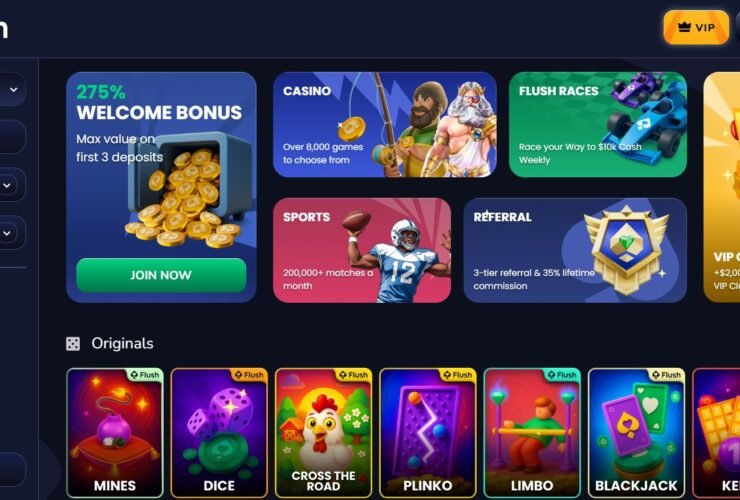Click the referral shield badge icon
Image resolution: width=740 pixels, height=500 pixels.
pyautogui.click(x=626, y=249)
